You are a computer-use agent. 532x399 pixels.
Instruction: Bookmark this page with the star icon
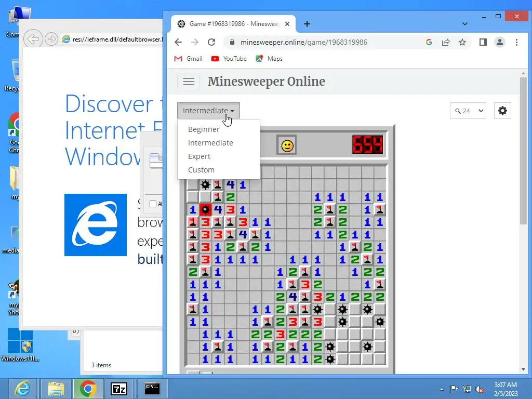click(462, 42)
